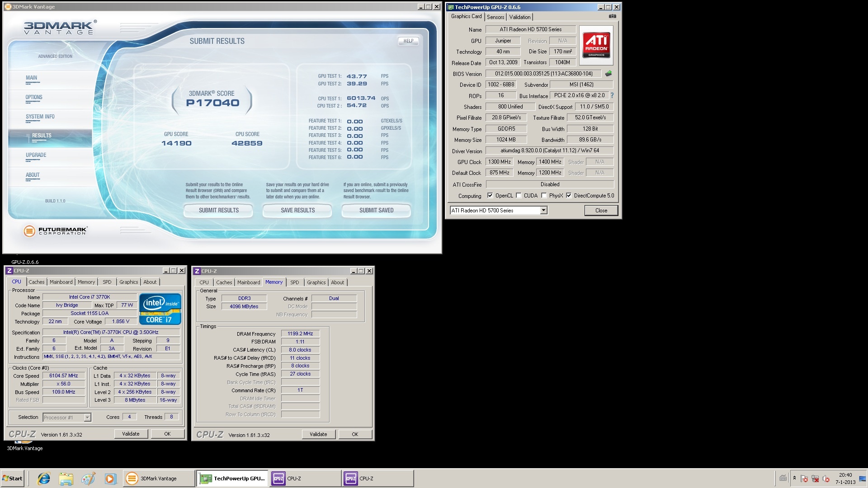The height and width of the screenshot is (488, 868).
Task: Click the ATI Radeon logo image
Action: point(596,45)
